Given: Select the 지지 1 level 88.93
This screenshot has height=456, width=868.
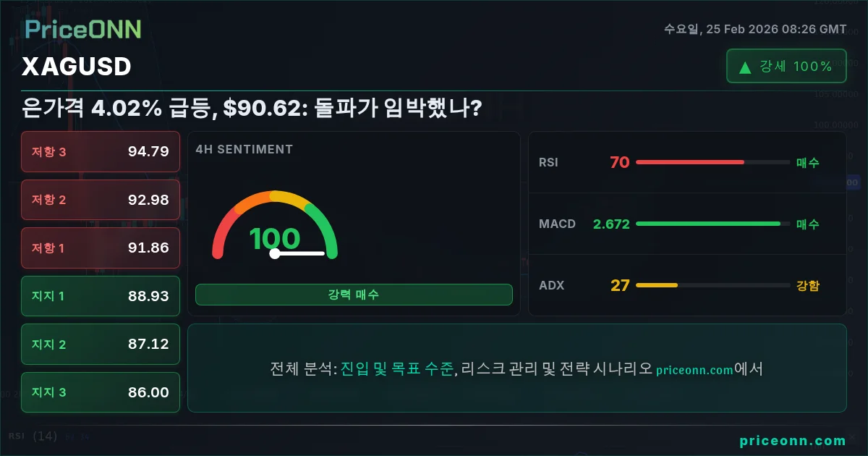Looking at the screenshot, I should click(101, 296).
